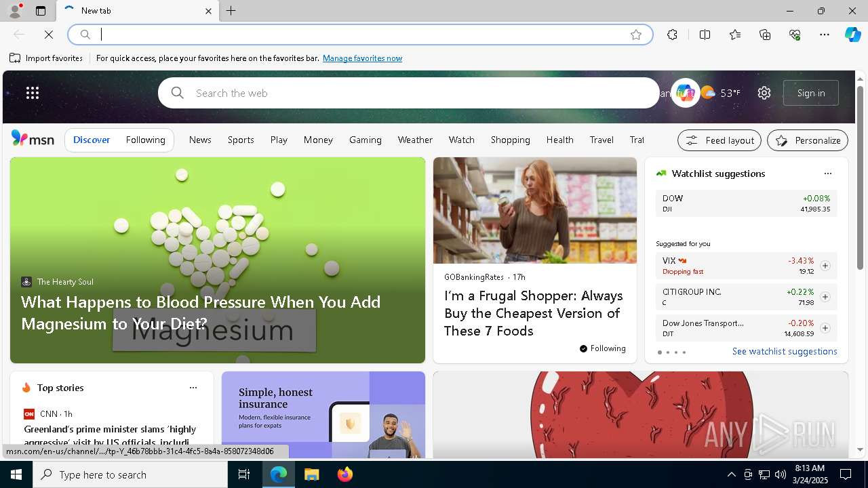Open the Travel category
Screen dimensions: 868x488
[x=601, y=140]
